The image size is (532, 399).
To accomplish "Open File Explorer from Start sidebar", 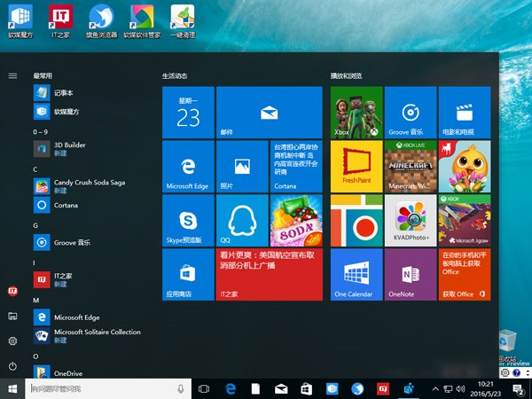I will point(12,317).
